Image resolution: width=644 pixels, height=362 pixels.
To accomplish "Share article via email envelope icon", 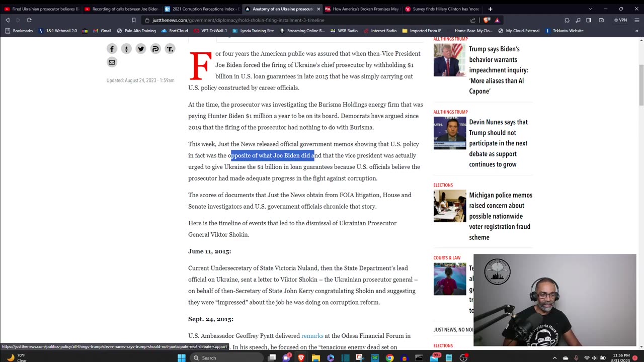I will point(112,62).
